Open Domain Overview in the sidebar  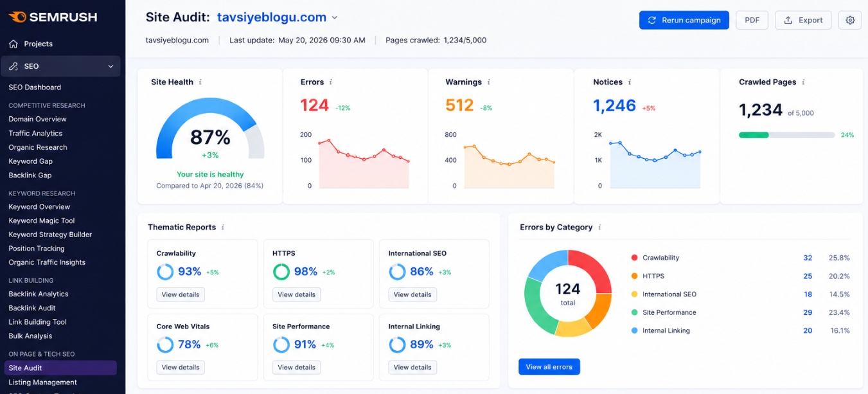37,119
